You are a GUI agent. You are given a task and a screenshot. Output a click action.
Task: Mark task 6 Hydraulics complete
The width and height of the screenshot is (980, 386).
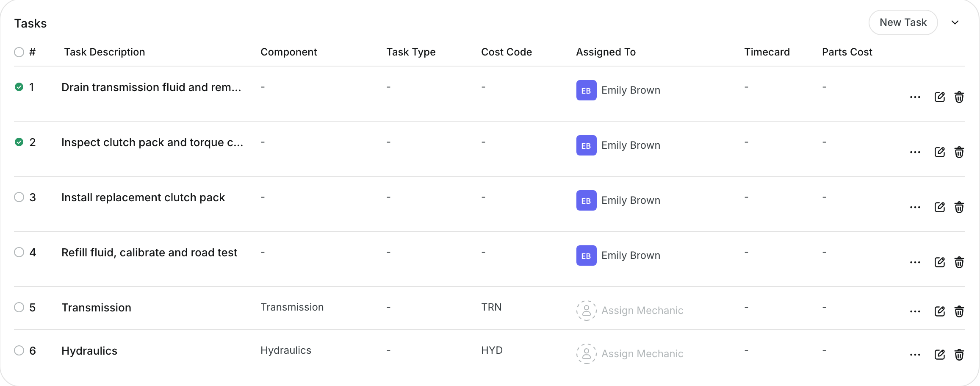(x=19, y=350)
